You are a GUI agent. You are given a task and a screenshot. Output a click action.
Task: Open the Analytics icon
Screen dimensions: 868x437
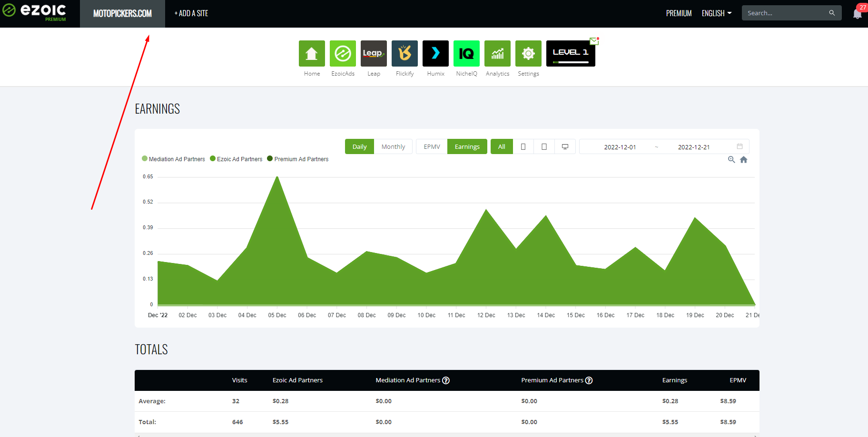497,53
